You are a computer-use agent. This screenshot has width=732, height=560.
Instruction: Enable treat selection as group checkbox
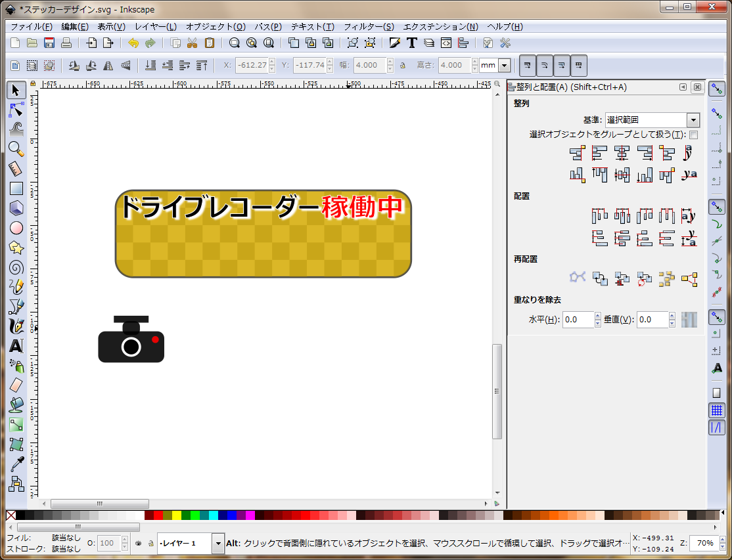click(x=693, y=135)
